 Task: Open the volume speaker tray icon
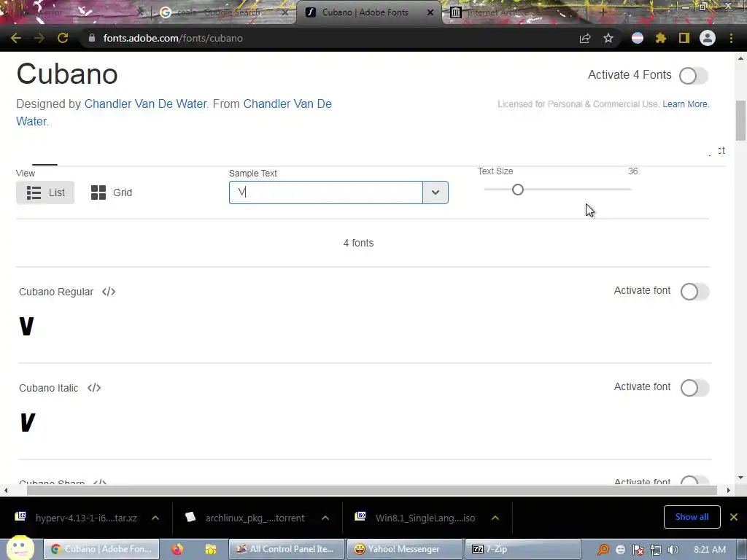point(673,550)
